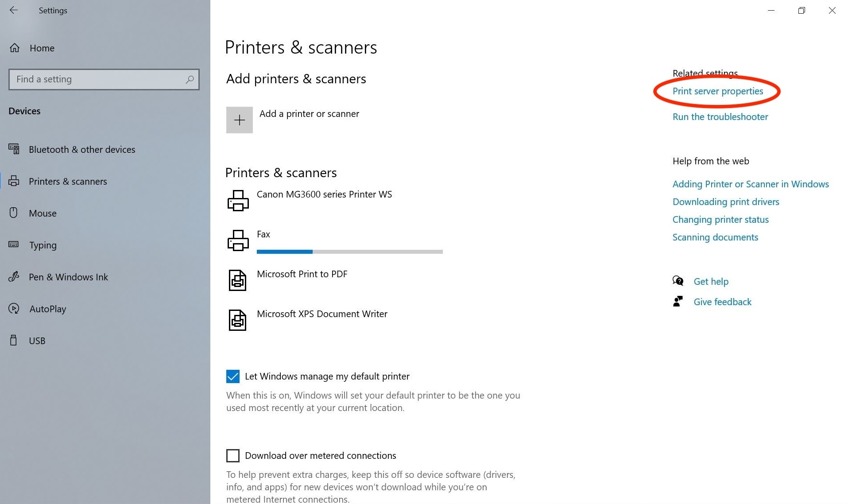The width and height of the screenshot is (848, 504).
Task: Click Add a printer or scanner
Action: [309, 114]
